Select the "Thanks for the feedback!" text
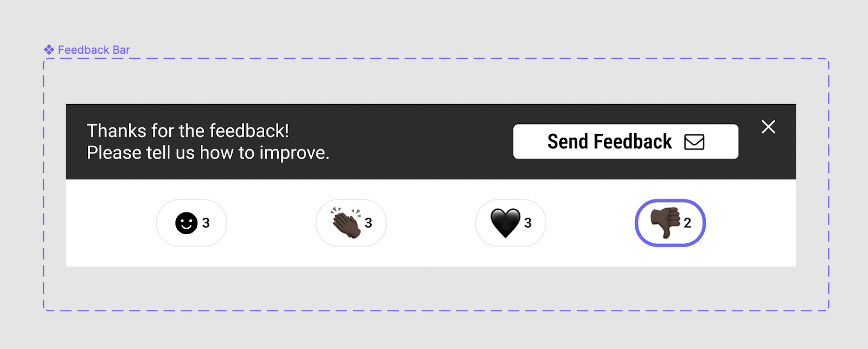868x349 pixels. (x=188, y=131)
